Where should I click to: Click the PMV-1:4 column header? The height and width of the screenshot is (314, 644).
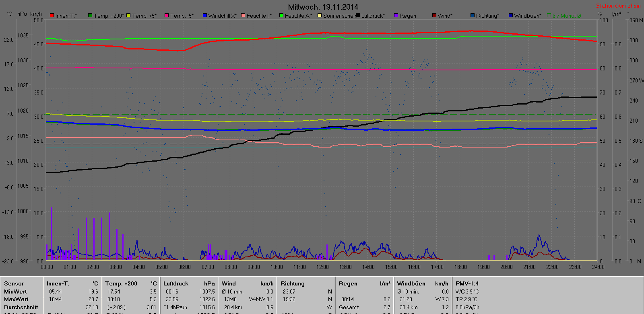click(x=467, y=284)
